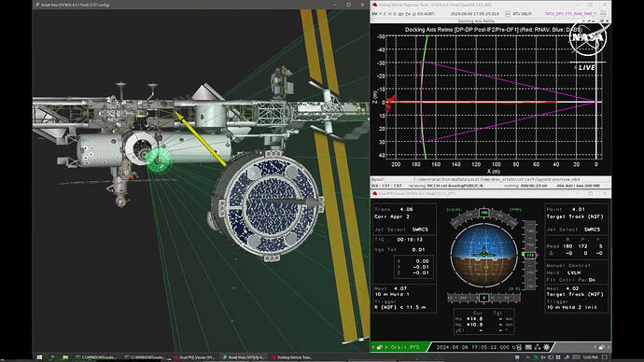This screenshot has width=644, height=362.
Task: Click display panel icon in PFD bar
Action: click(528, 347)
